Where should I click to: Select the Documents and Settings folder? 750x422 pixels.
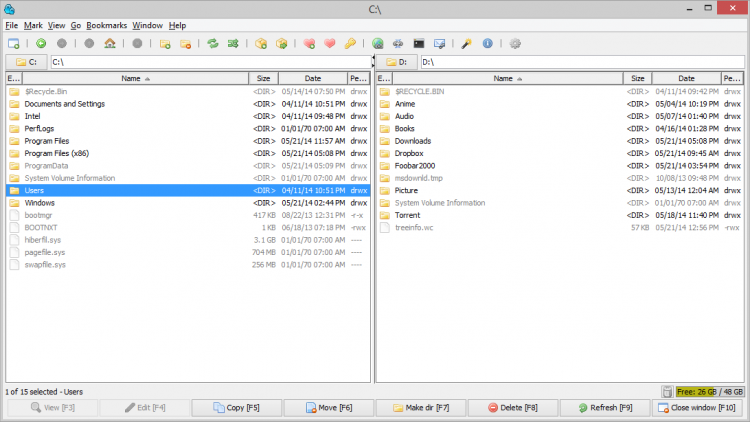click(x=188, y=104)
